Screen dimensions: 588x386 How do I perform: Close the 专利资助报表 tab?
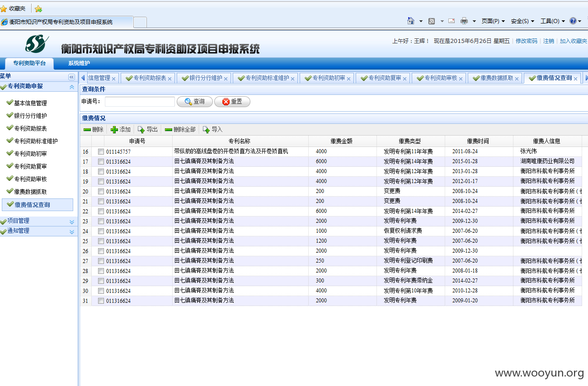pos(170,79)
